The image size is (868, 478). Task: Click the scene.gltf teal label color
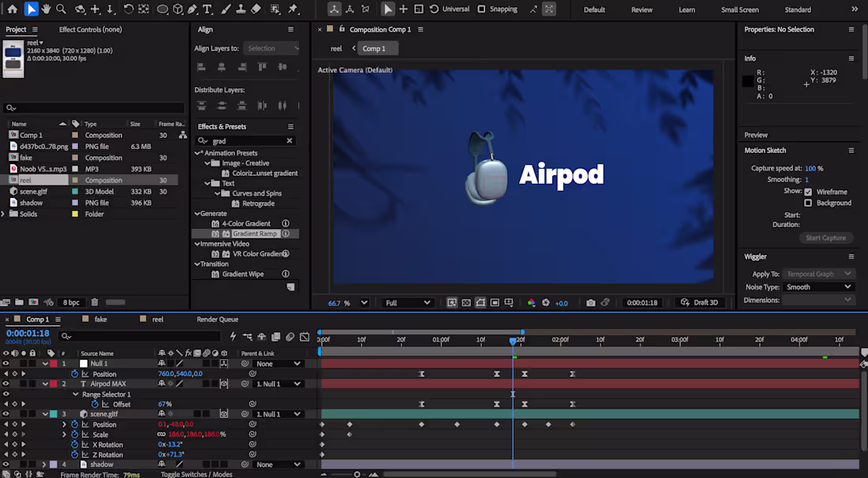click(53, 414)
